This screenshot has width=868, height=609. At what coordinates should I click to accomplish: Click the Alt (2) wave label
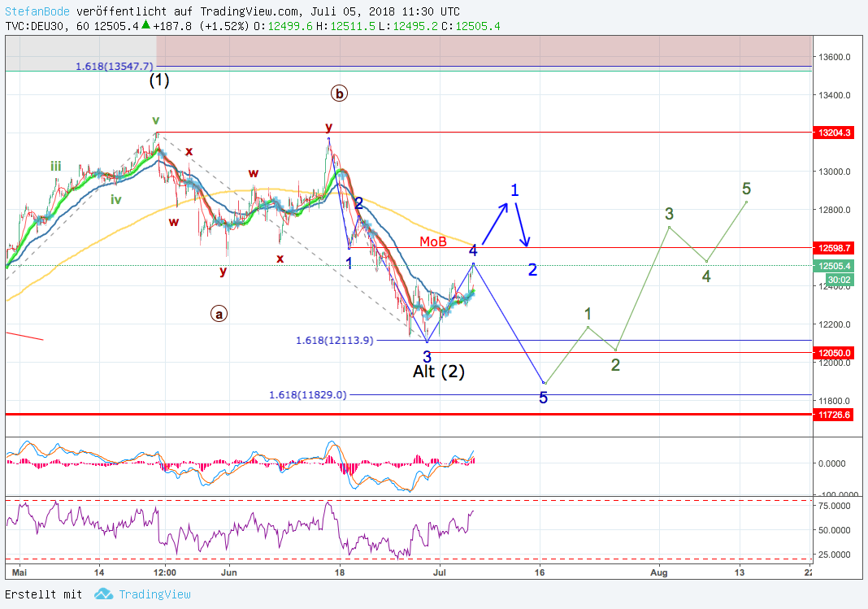coord(439,372)
